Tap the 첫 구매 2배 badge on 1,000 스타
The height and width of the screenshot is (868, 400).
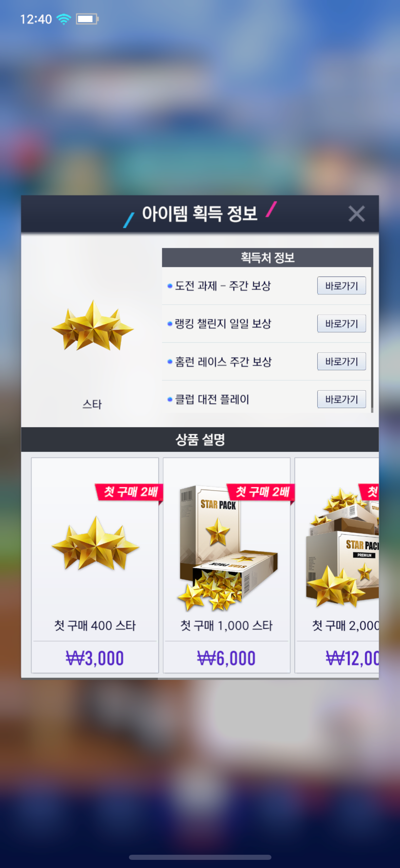coord(261,492)
